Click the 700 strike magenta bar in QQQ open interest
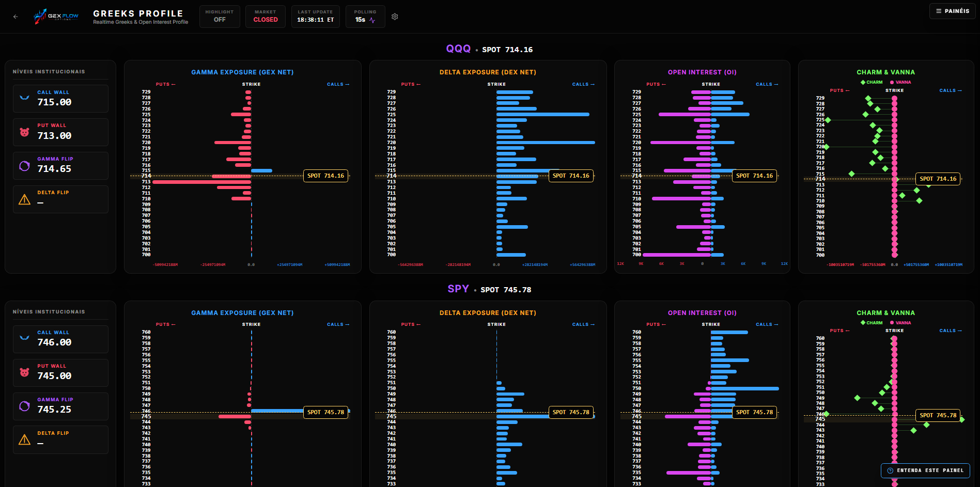This screenshot has height=487, width=980. click(x=677, y=255)
